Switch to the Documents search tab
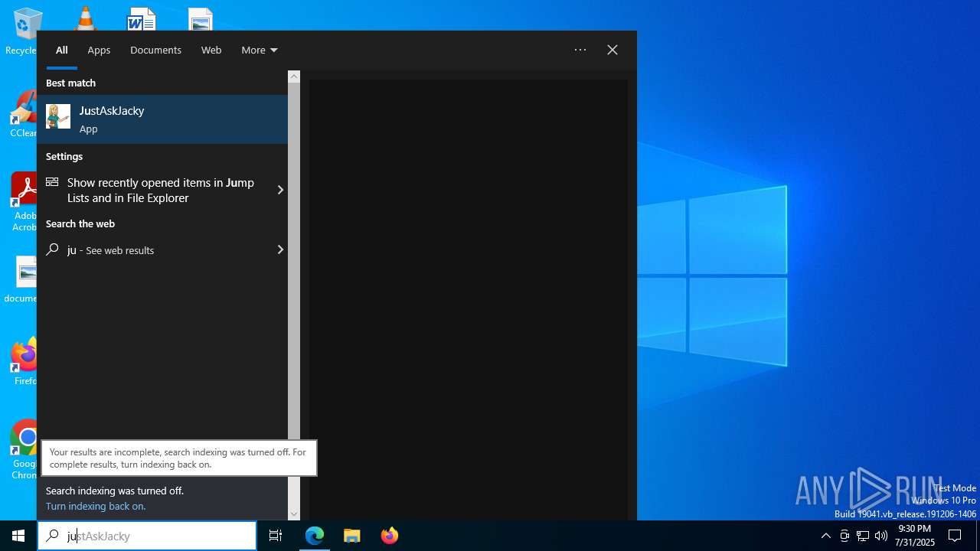This screenshot has width=980, height=551. pos(155,50)
